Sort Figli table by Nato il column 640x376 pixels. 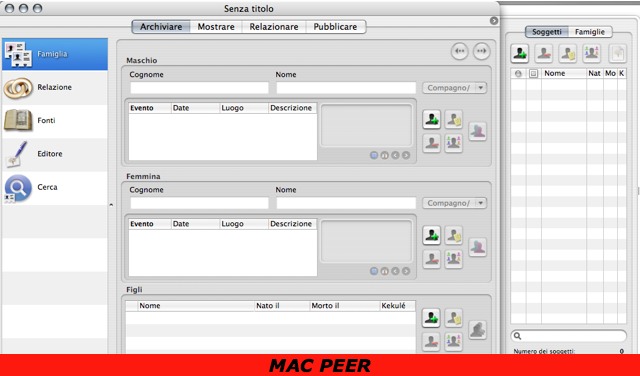tap(282, 306)
